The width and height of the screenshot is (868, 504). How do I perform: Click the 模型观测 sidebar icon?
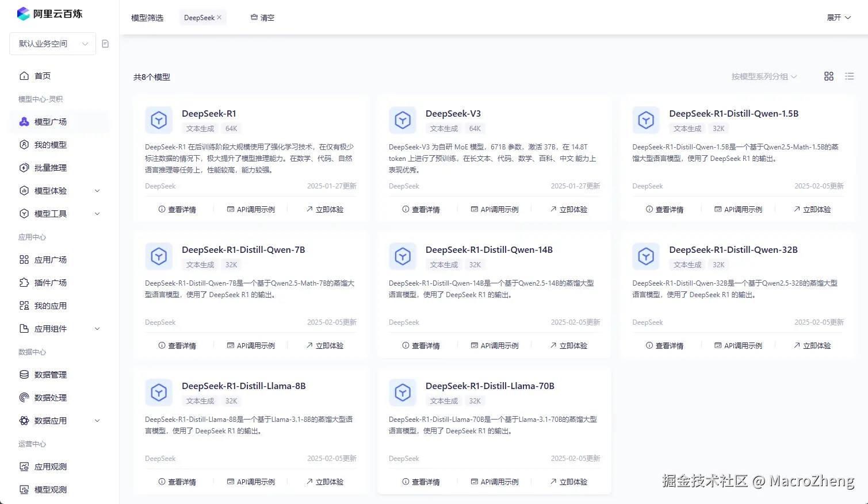coord(24,490)
